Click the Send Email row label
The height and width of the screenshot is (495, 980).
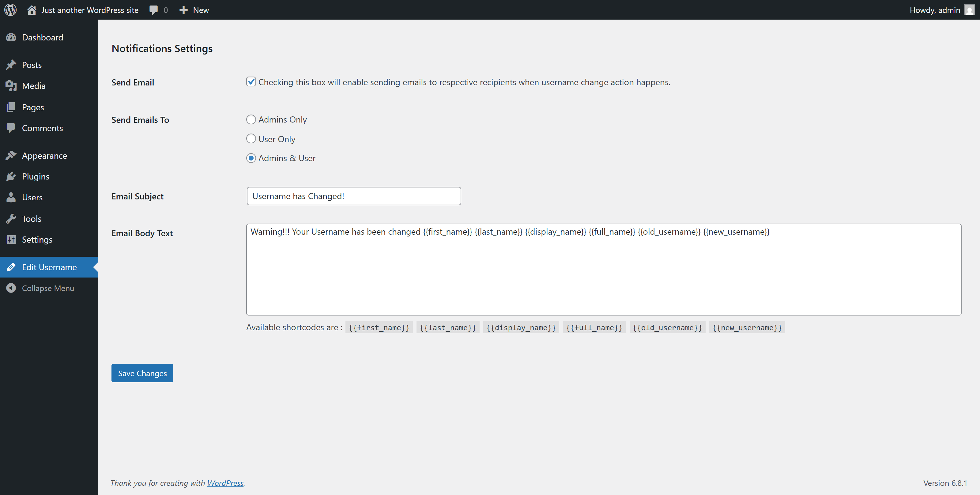pos(133,83)
